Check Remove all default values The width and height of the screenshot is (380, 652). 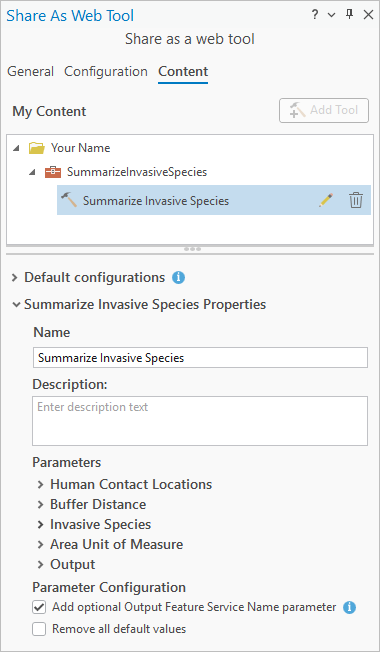click(39, 629)
